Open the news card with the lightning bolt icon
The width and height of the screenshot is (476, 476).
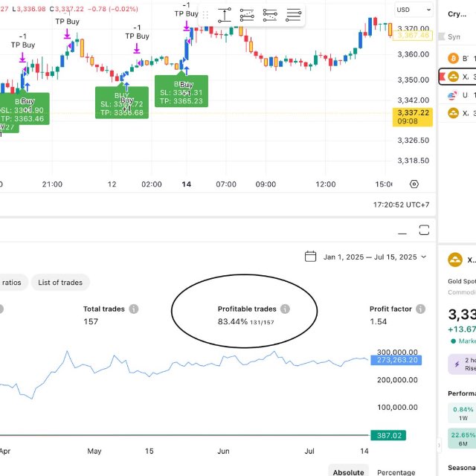[462, 364]
